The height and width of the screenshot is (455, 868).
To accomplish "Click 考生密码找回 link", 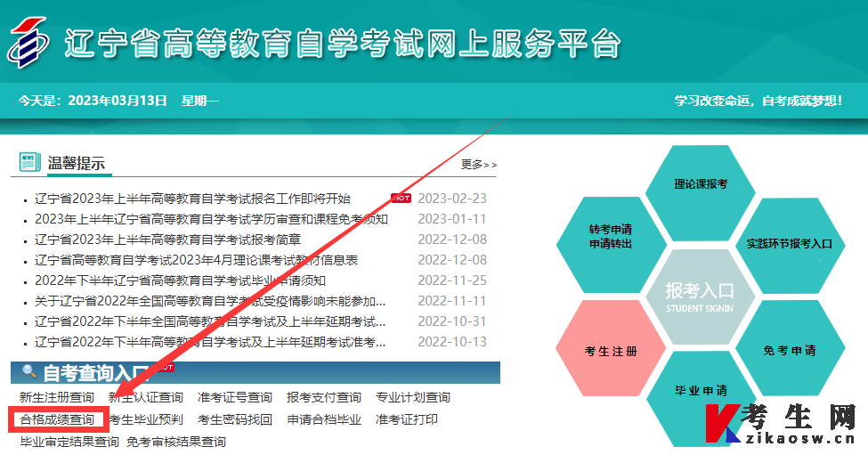I will [235, 419].
